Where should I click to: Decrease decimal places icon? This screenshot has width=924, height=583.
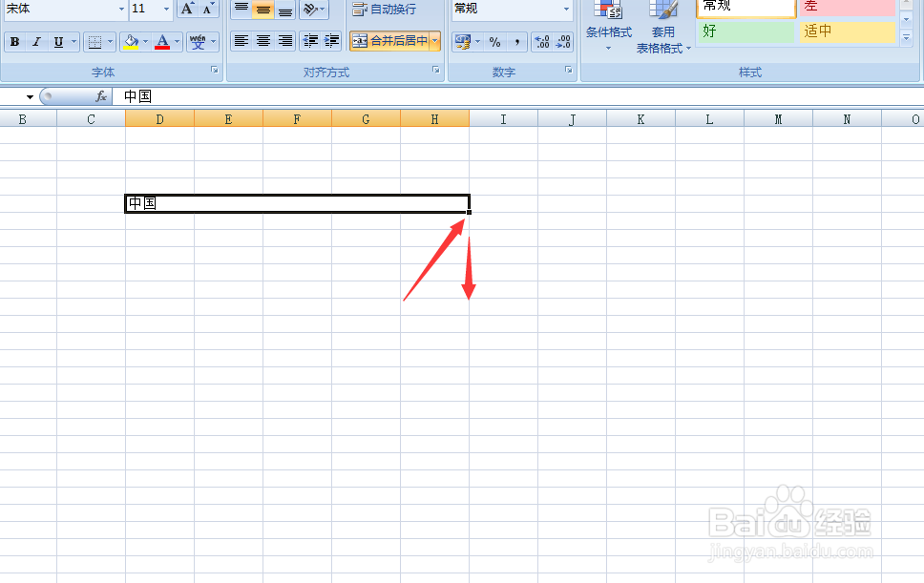[x=563, y=42]
